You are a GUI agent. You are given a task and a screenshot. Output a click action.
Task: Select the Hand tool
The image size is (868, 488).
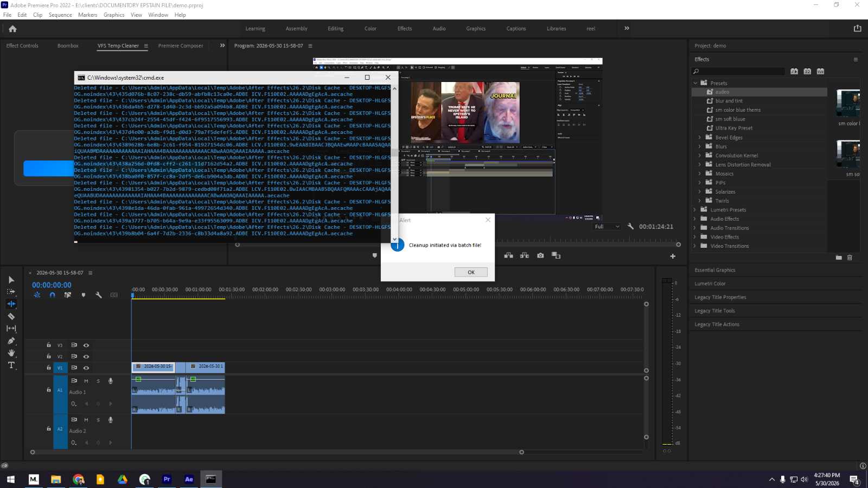11,353
